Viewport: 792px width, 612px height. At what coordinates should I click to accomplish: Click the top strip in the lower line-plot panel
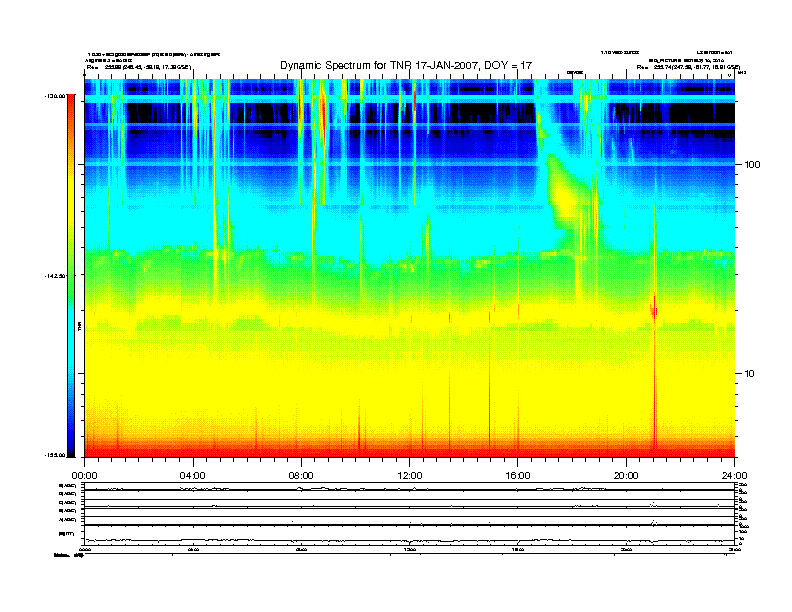click(x=409, y=487)
